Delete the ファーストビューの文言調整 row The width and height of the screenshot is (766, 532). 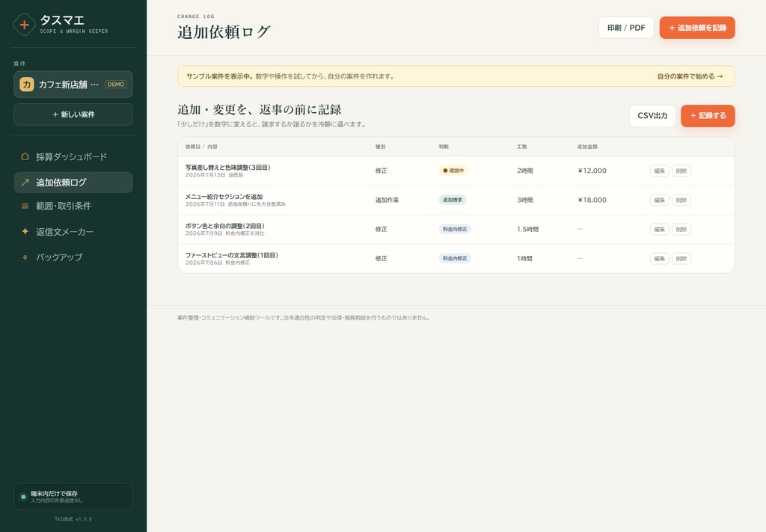[x=681, y=259]
